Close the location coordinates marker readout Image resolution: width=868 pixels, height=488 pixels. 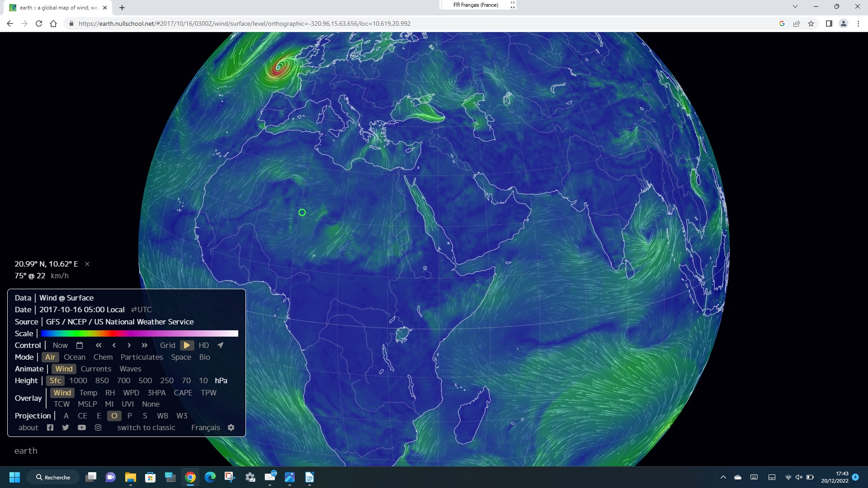tap(87, 264)
